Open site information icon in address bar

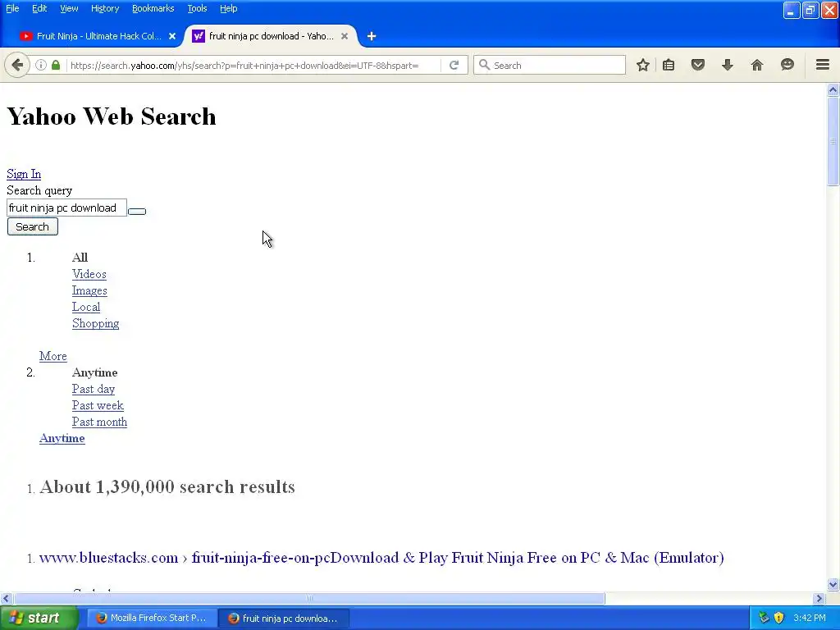[x=41, y=66]
